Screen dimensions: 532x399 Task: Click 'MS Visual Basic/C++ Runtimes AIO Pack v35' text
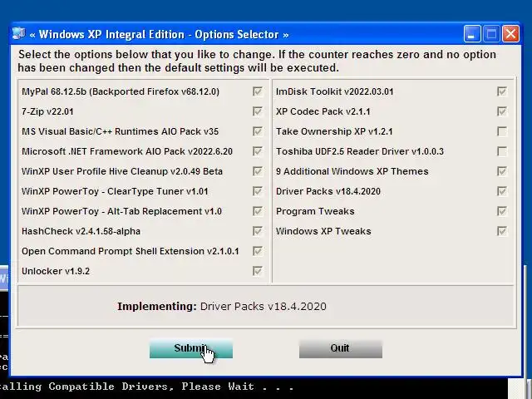click(x=120, y=131)
